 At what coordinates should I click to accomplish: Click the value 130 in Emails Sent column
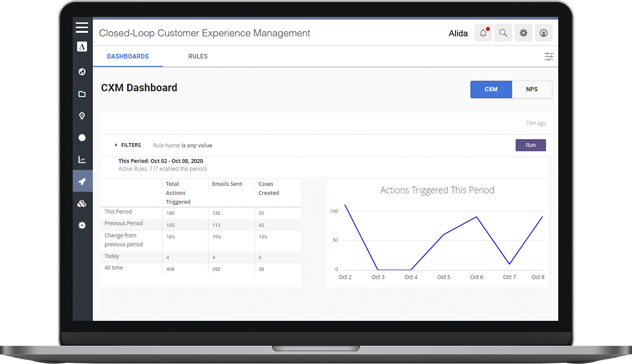216,213
